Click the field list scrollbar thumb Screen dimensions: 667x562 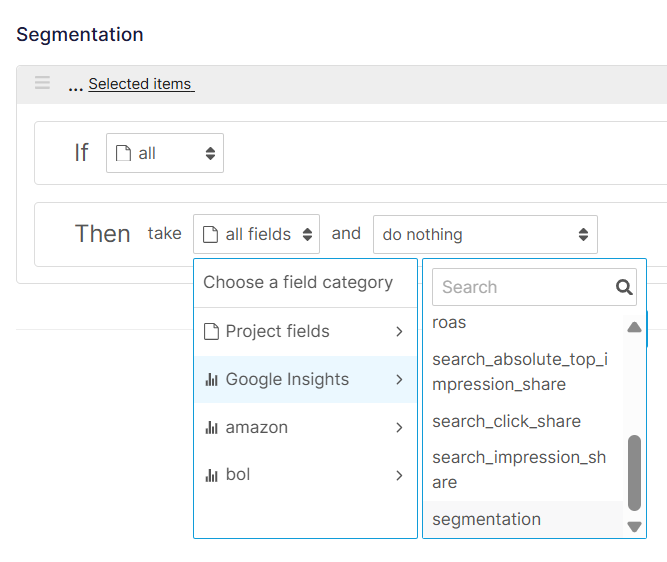pos(634,473)
